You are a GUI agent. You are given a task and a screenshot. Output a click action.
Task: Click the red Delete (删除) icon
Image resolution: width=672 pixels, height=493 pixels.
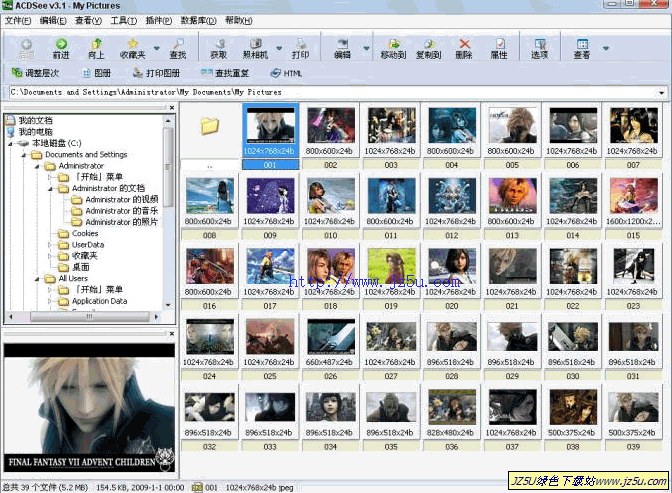click(464, 48)
